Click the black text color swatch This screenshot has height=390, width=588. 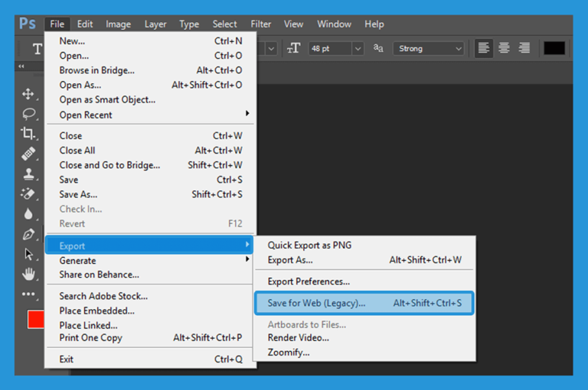[554, 48]
